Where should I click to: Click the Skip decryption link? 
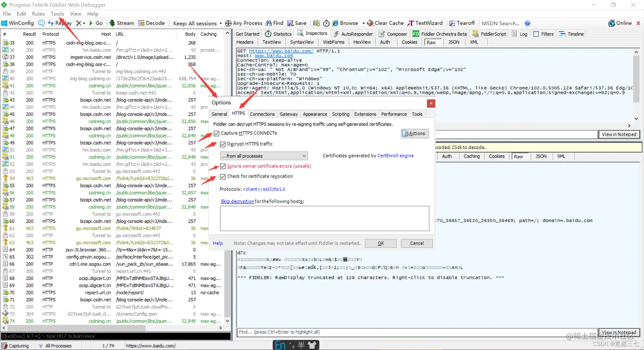pos(237,201)
